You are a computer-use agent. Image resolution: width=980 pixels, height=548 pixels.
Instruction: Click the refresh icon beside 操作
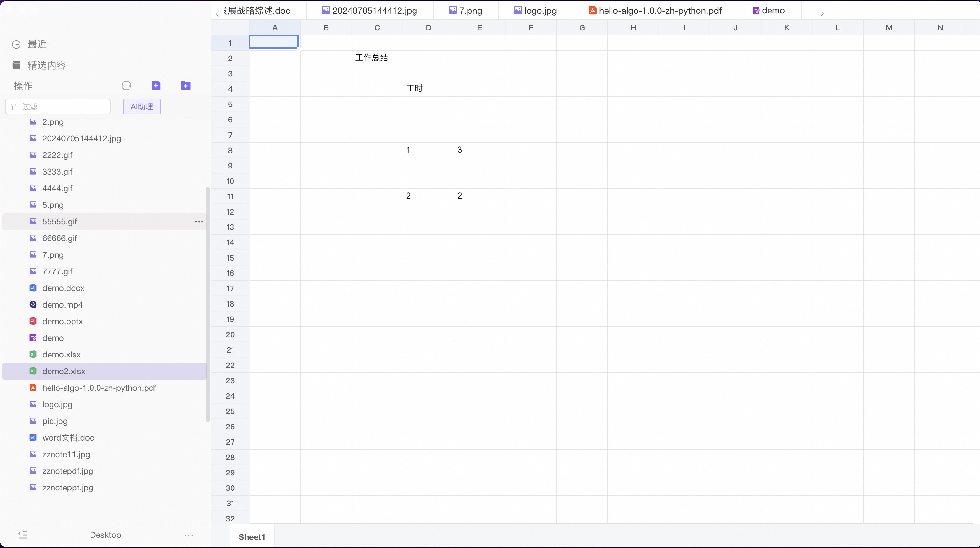[126, 86]
